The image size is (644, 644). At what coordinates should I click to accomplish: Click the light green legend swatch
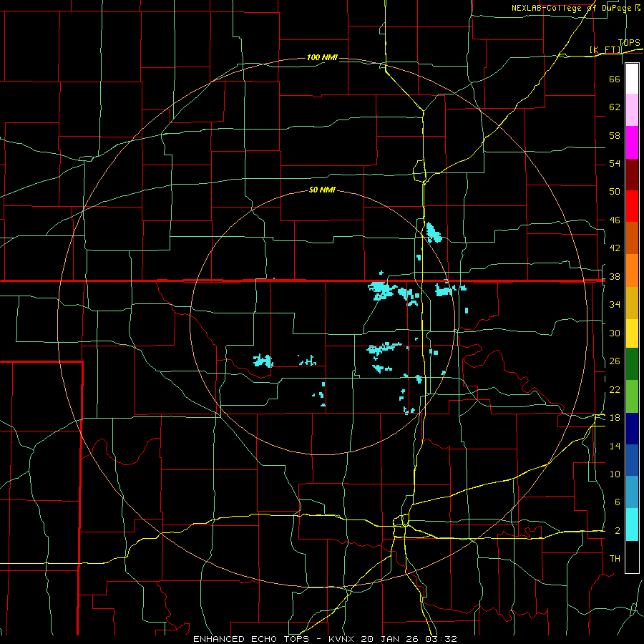coord(632,396)
